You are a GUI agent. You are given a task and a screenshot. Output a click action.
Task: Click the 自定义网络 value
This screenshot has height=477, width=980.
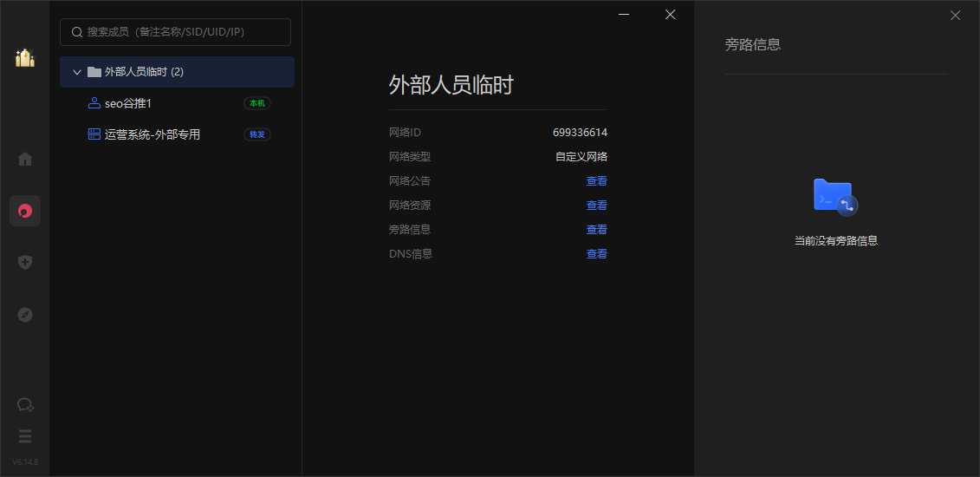pos(581,156)
